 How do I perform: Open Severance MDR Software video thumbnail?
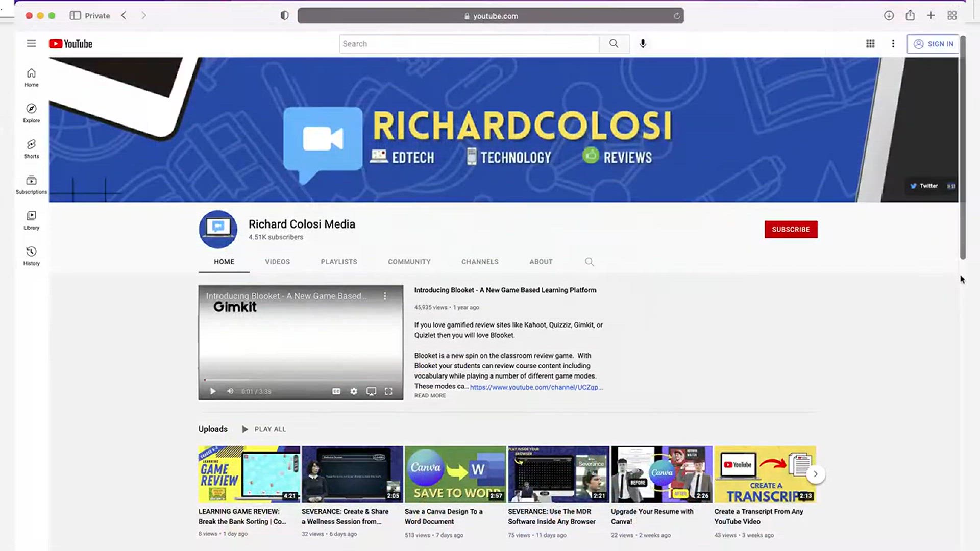(558, 474)
